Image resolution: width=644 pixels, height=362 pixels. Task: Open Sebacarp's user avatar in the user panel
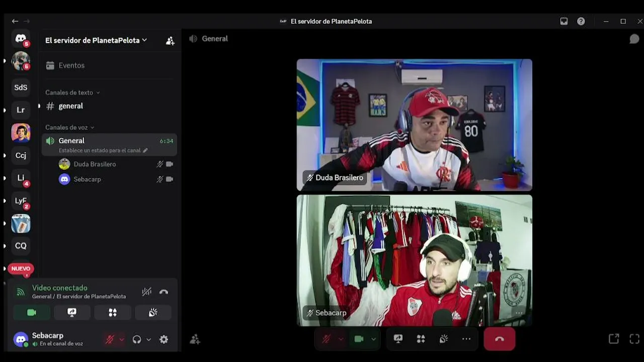(21, 339)
